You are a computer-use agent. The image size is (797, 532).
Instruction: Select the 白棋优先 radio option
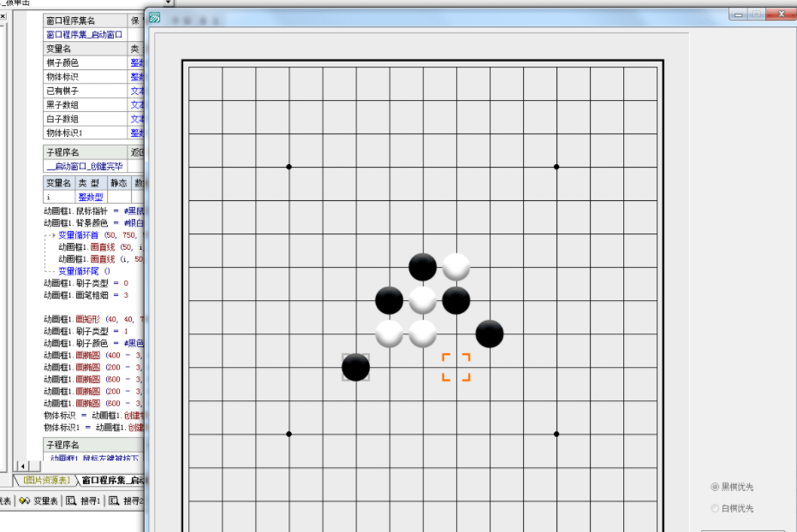pyautogui.click(x=716, y=509)
